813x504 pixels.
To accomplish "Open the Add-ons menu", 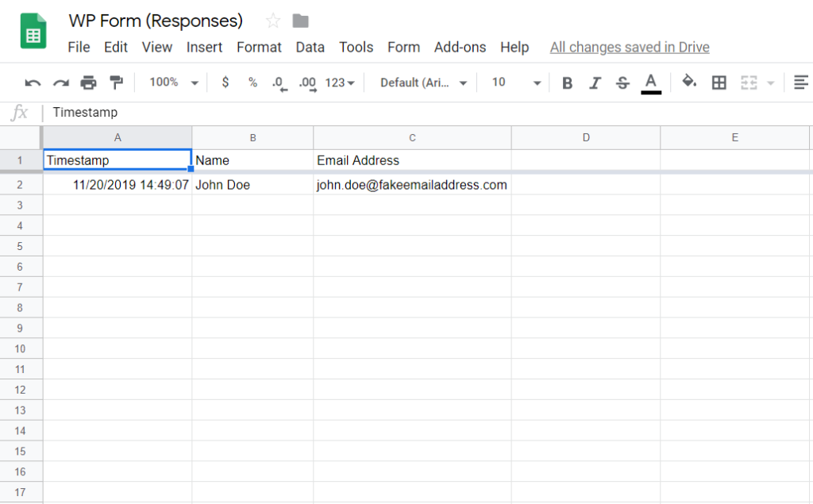I will tap(460, 47).
